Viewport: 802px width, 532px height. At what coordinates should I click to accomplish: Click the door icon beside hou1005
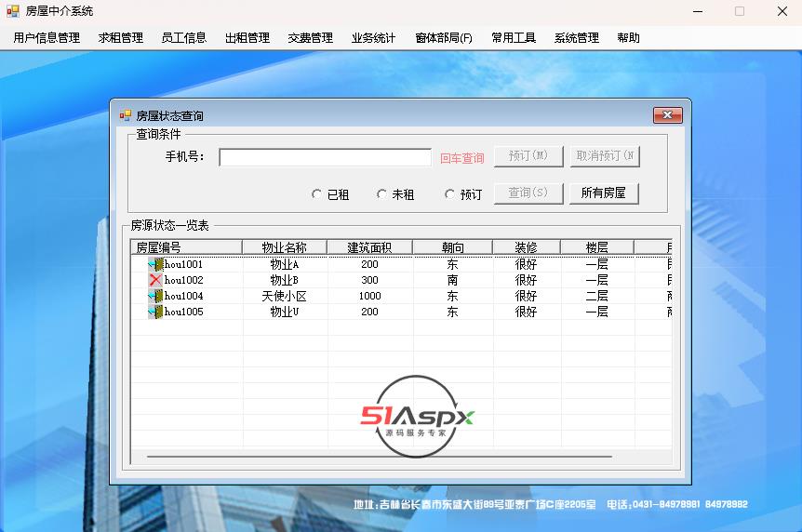(155, 312)
